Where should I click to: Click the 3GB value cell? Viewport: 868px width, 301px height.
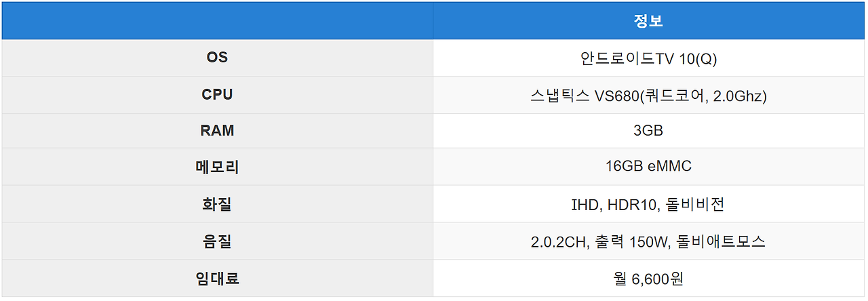[x=649, y=131]
